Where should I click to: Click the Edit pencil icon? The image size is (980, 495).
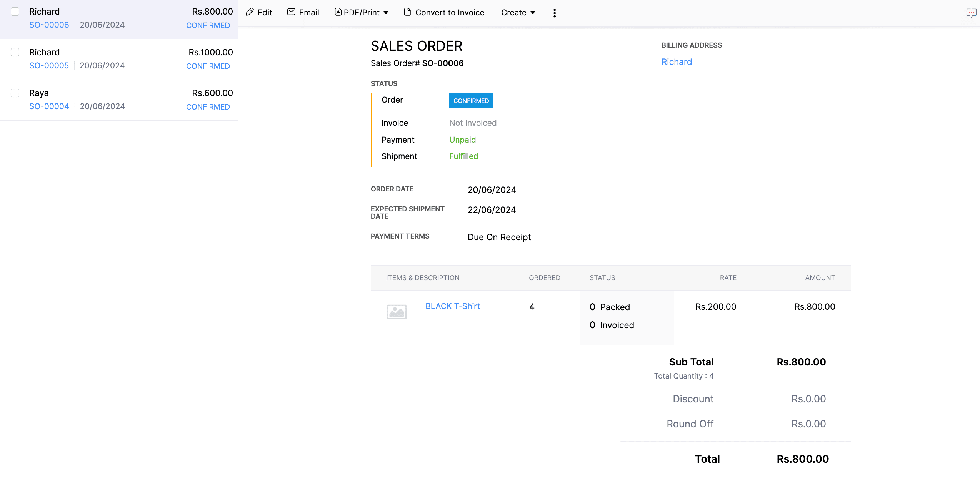click(250, 12)
